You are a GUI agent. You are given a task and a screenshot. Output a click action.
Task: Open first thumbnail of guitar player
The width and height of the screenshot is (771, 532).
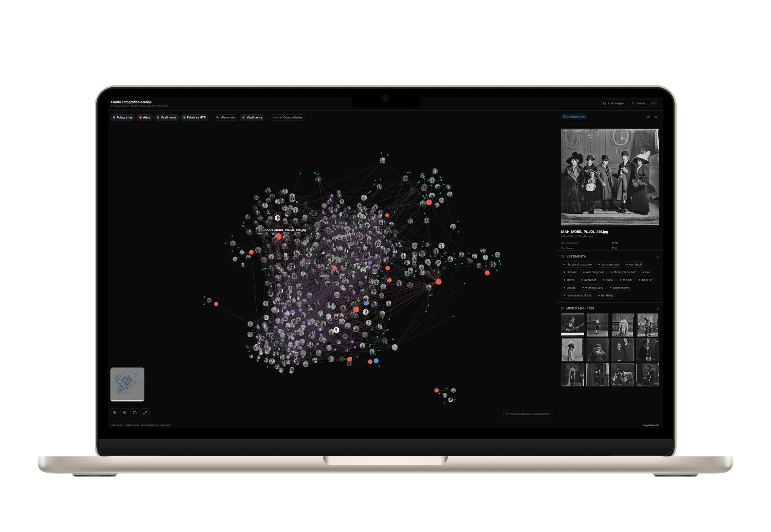(572, 325)
